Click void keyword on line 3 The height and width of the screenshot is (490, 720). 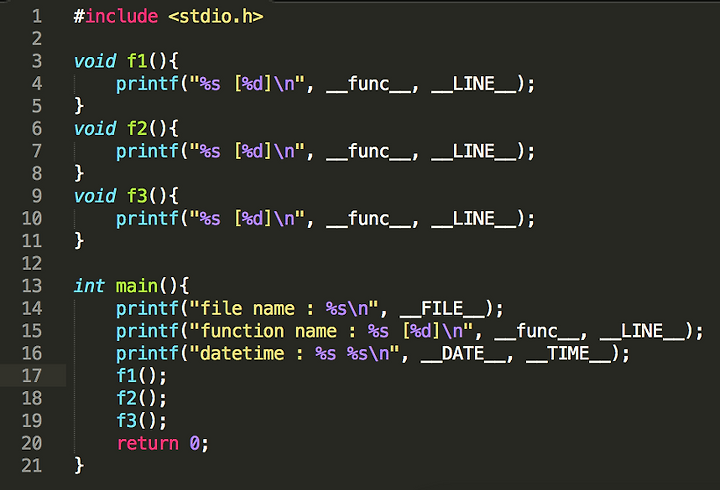click(95, 61)
